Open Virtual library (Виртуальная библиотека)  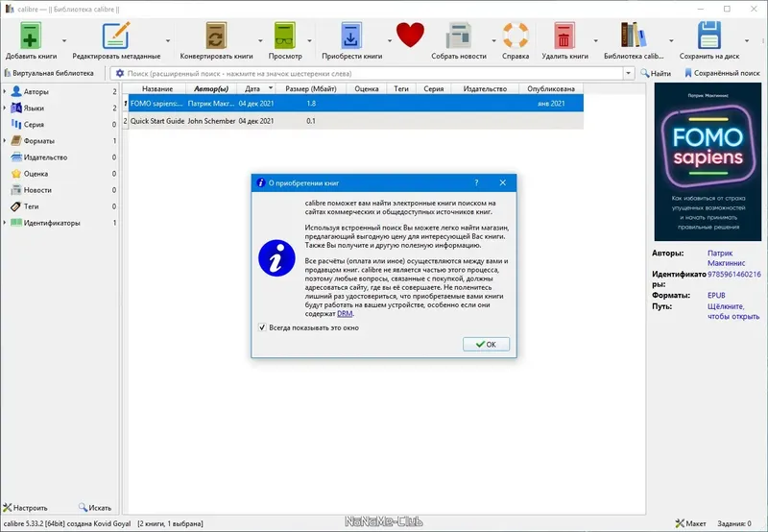point(49,73)
